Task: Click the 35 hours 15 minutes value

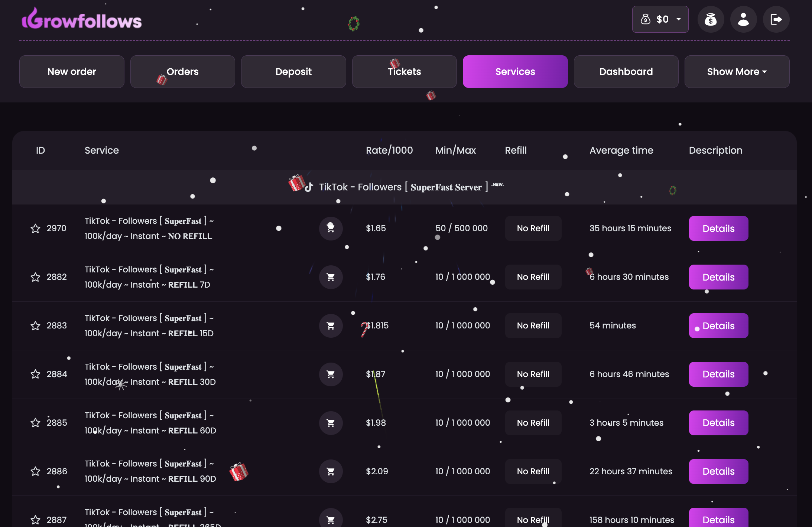Action: [630, 228]
